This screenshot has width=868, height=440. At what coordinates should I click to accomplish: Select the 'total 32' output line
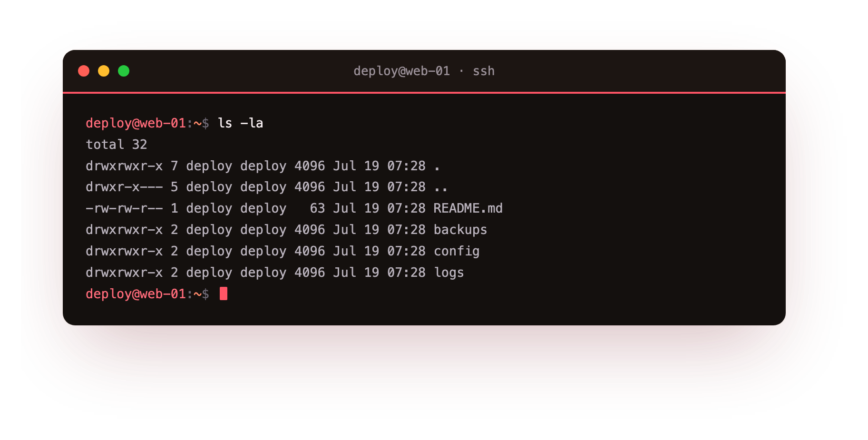(x=117, y=145)
